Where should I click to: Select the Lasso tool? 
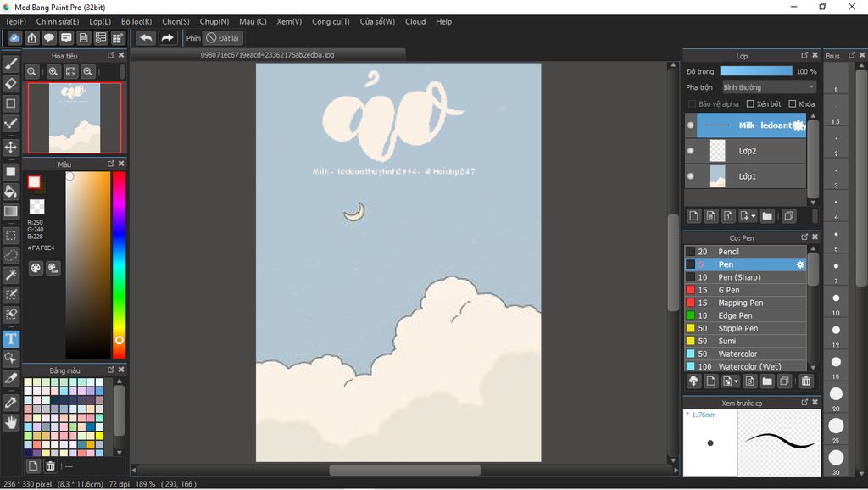pyautogui.click(x=10, y=255)
